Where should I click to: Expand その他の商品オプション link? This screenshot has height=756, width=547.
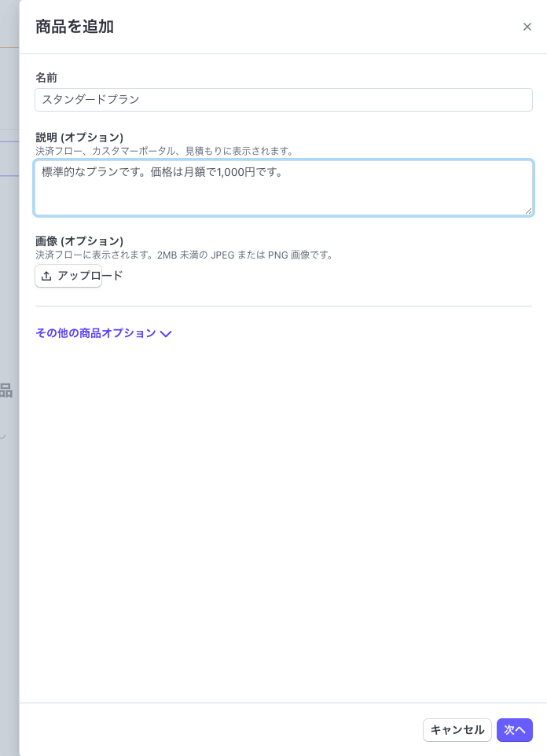click(96, 333)
